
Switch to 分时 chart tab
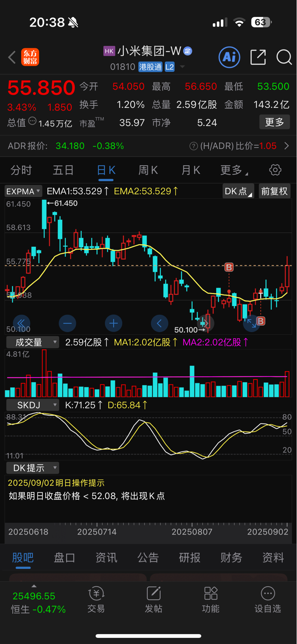point(21,170)
